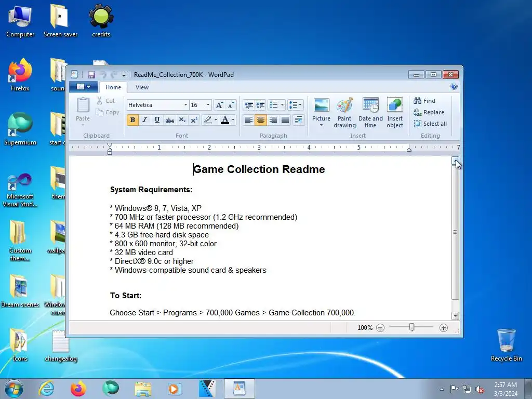Screen dimensions: 532x399
Task: Click the right indent marker on ruler
Action: click(409, 149)
